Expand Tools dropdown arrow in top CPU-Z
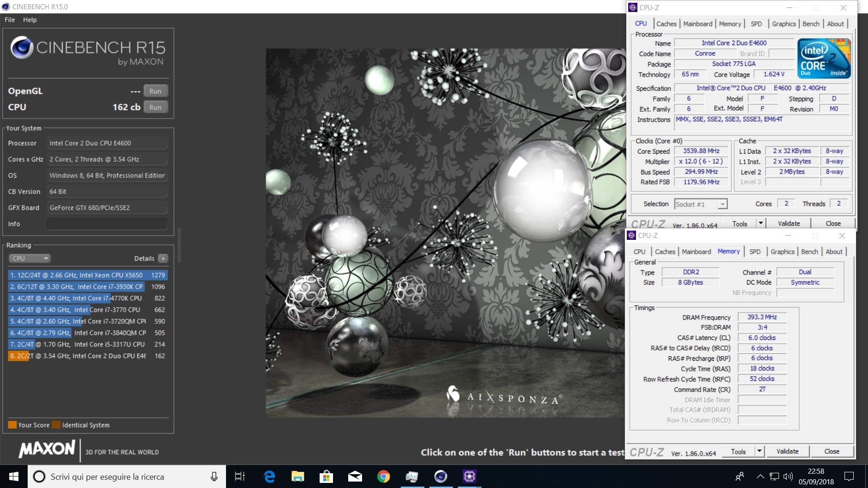Image resolution: width=868 pixels, height=488 pixels. point(761,224)
